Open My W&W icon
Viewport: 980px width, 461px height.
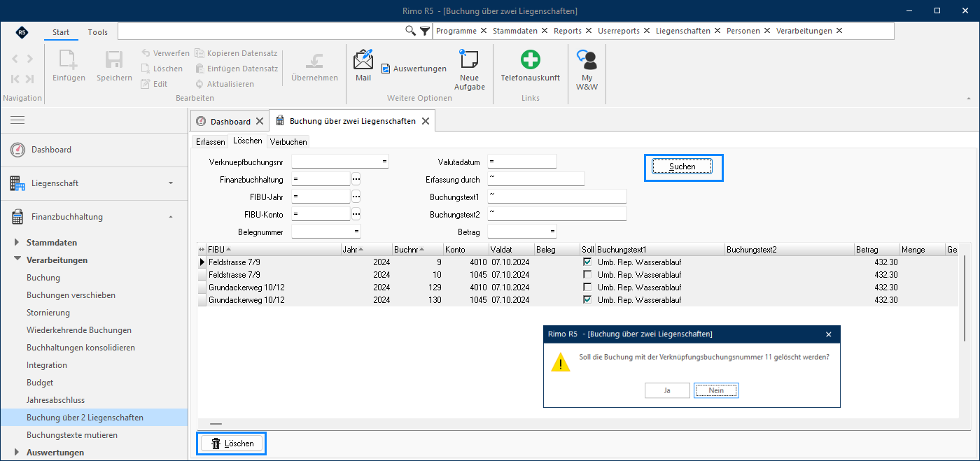coord(587,60)
